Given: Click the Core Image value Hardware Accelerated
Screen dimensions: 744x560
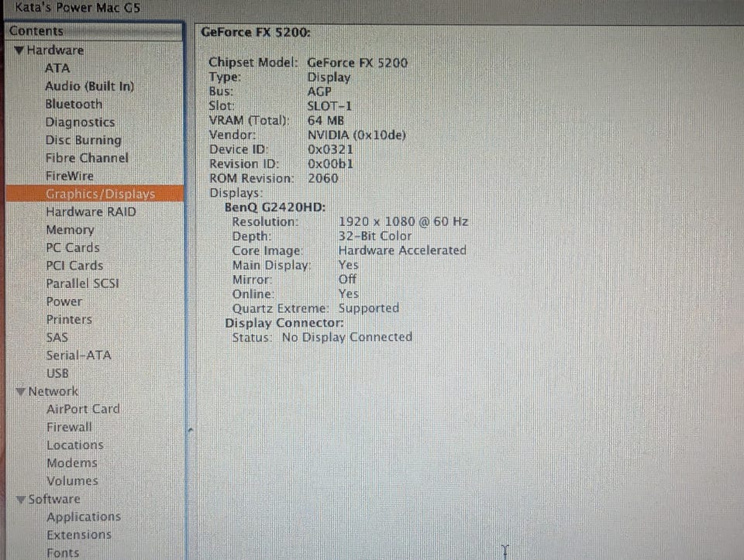Looking at the screenshot, I should click(402, 251).
